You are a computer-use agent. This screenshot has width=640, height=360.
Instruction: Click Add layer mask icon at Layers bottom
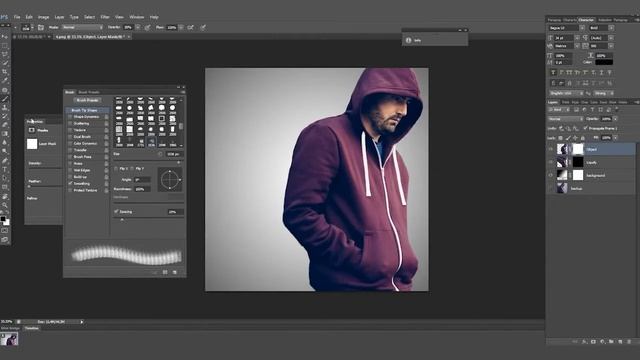[x=593, y=342]
